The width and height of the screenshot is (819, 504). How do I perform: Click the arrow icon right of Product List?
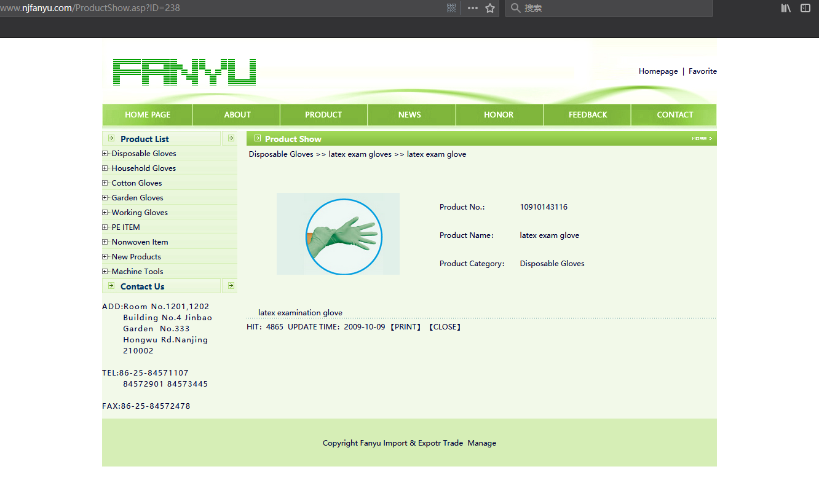(x=231, y=138)
